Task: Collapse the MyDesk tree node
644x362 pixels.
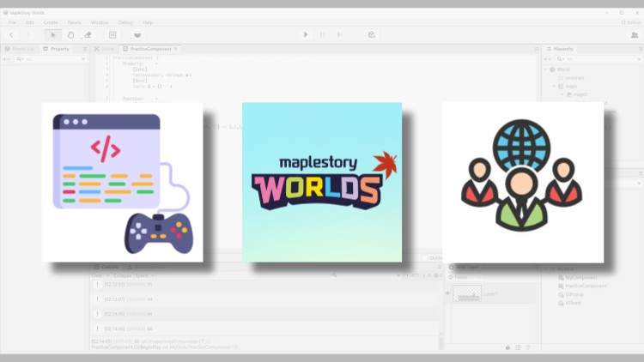Action: pos(546,269)
